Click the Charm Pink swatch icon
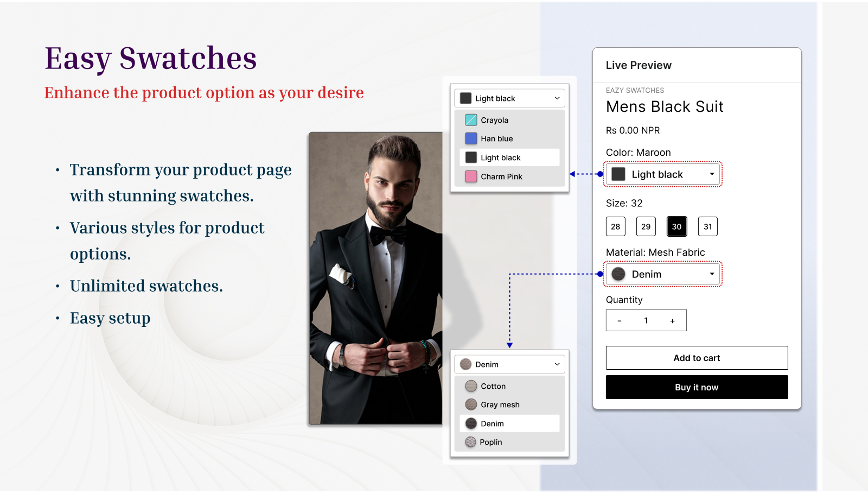Image resolution: width=868 pixels, height=493 pixels. [x=471, y=176]
